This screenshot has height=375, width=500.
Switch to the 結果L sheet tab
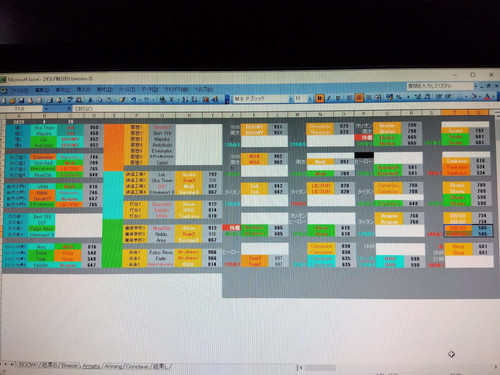tap(161, 367)
